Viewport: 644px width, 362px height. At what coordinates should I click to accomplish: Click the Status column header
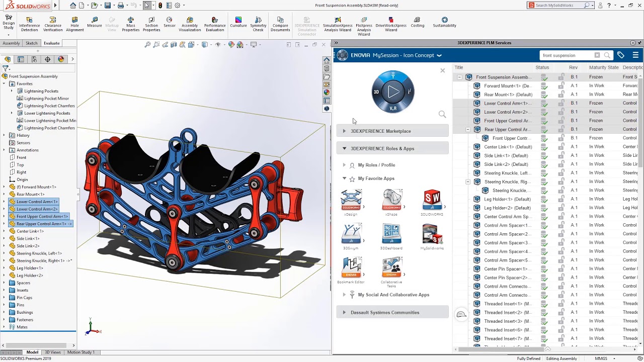click(542, 67)
